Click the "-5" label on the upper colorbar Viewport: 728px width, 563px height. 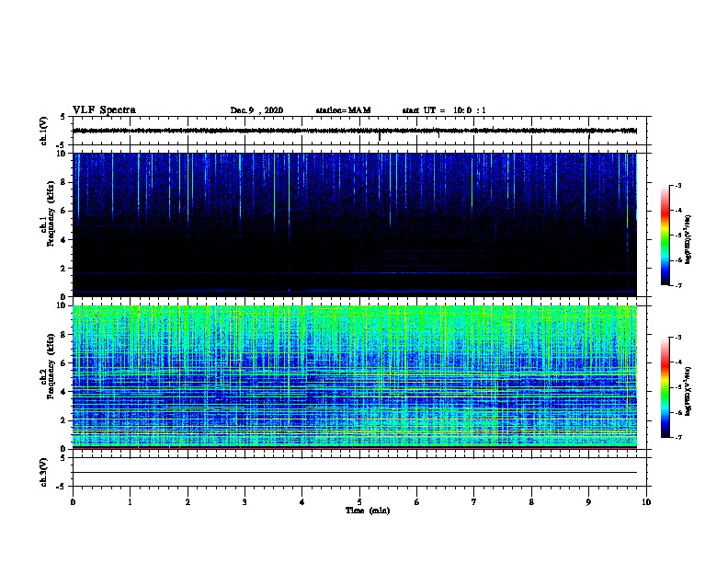click(678, 236)
